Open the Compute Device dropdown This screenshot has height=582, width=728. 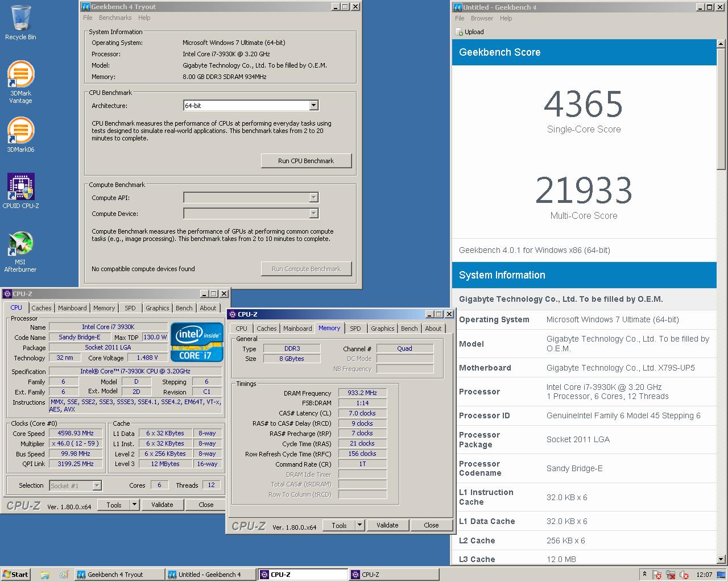click(x=313, y=214)
